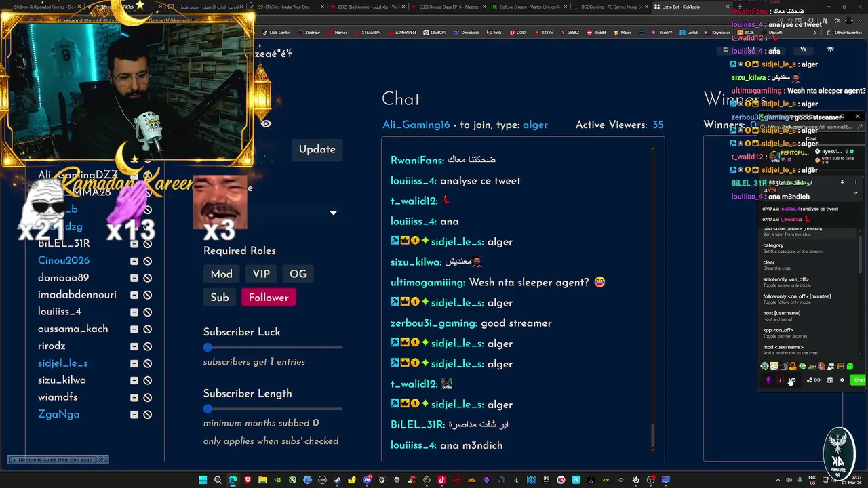This screenshot has width=868, height=488.
Task: Ban Cinou2026 with the circle-slash icon
Action: 147,261
